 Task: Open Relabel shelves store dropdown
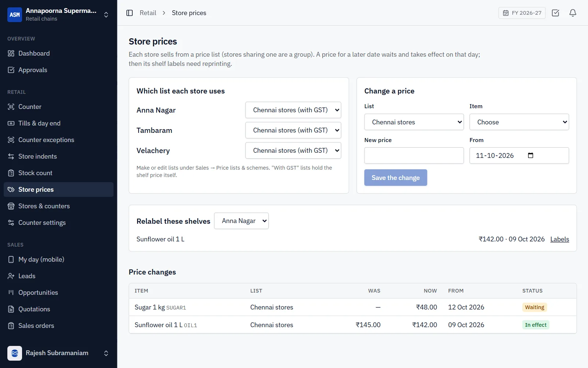coord(241,221)
